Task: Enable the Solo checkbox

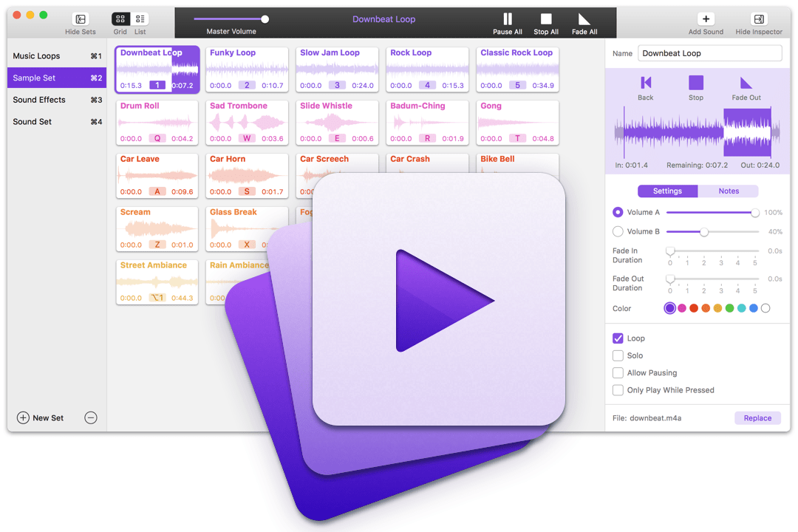Action: click(618, 356)
